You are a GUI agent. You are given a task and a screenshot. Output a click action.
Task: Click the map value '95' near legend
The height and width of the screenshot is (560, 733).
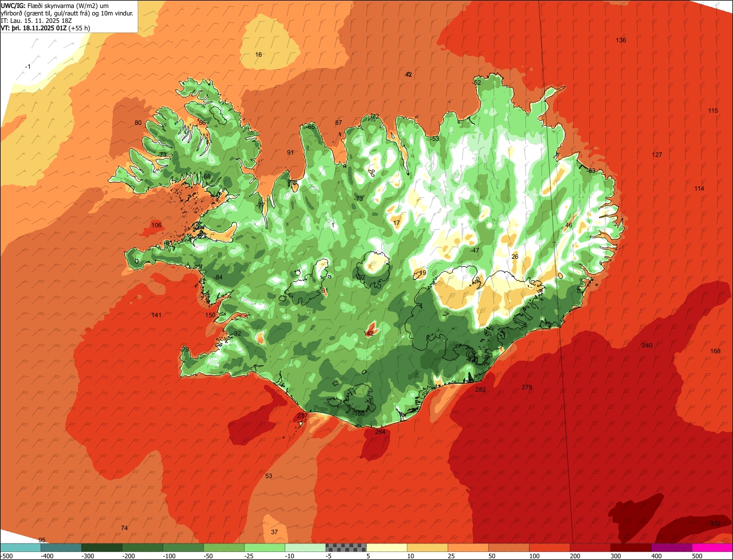[x=42, y=540]
